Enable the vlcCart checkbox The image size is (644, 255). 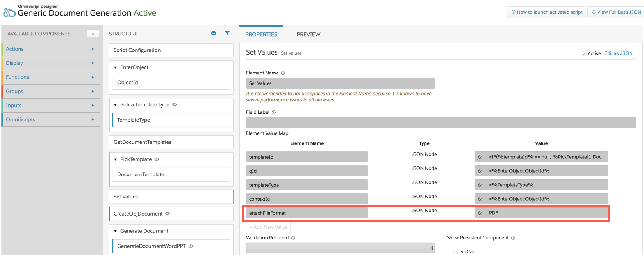[456, 252]
